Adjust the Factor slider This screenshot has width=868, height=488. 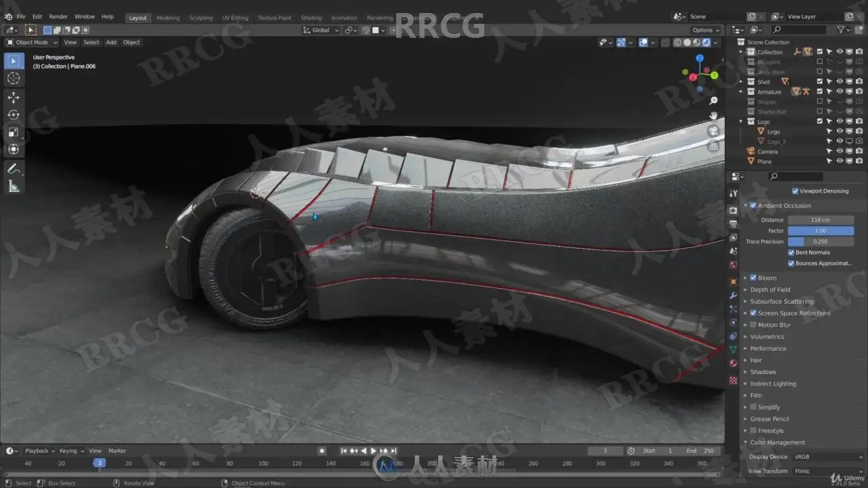coord(821,230)
